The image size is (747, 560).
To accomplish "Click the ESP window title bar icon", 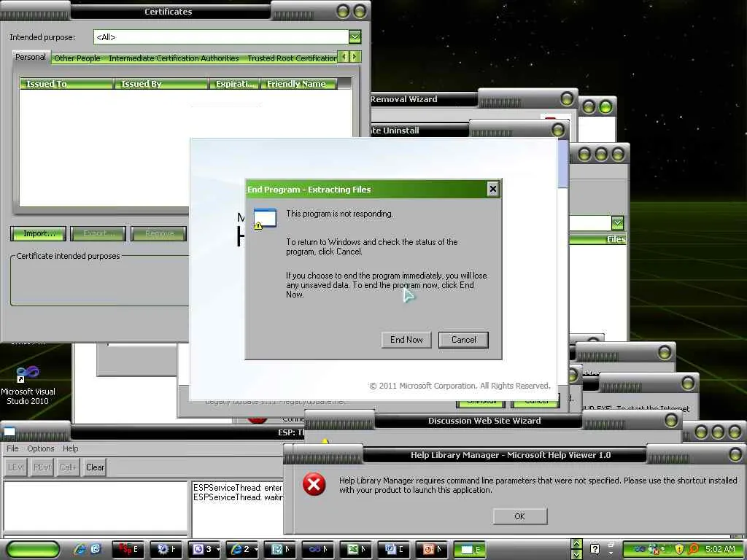I will 9,432.
